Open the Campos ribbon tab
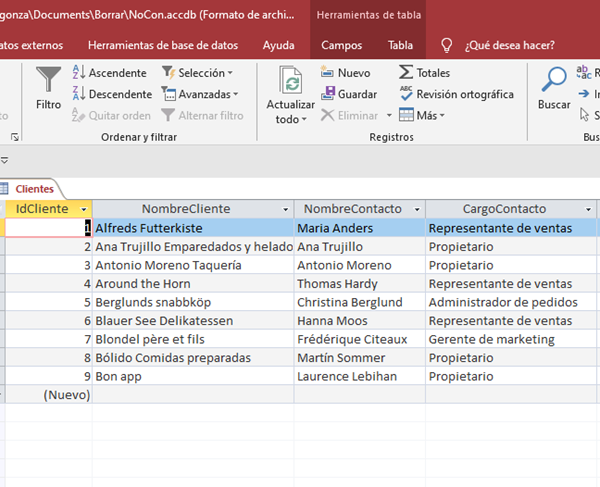Screen dimensions: 600x487 [x=342, y=45]
